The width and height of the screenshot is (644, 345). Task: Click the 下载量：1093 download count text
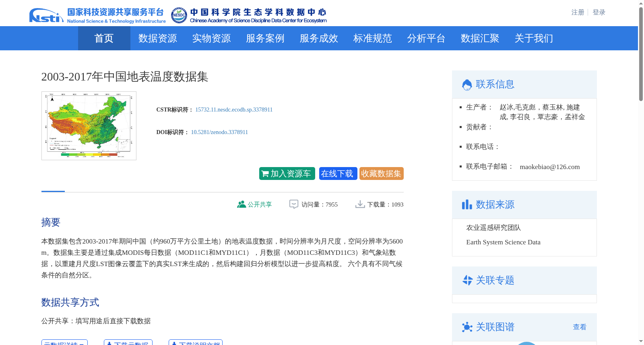385,205
